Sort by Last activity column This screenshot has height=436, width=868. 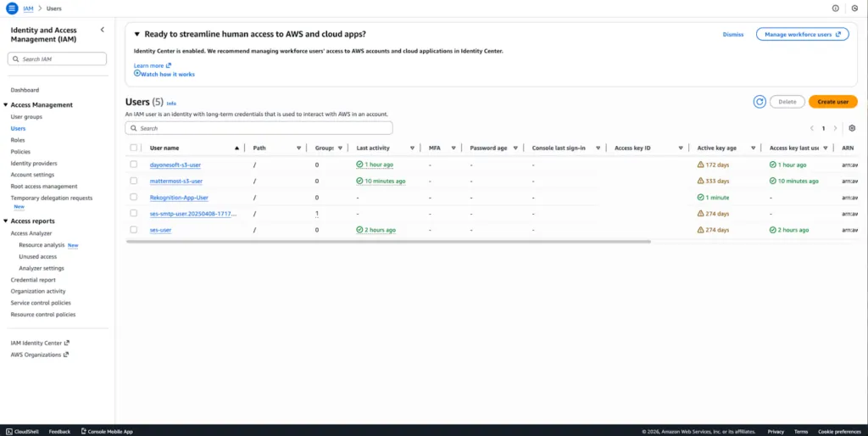(412, 148)
